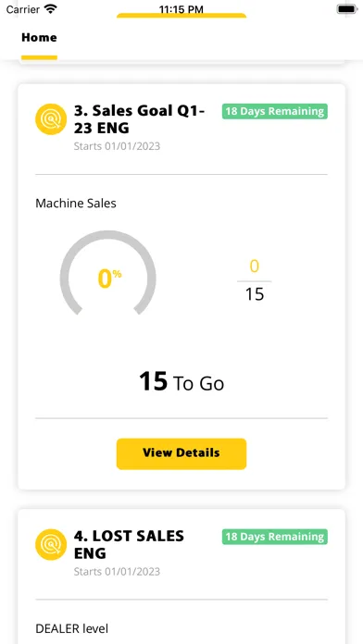Click the View Details button
Image resolution: width=363 pixels, height=644 pixels.
pyautogui.click(x=181, y=453)
